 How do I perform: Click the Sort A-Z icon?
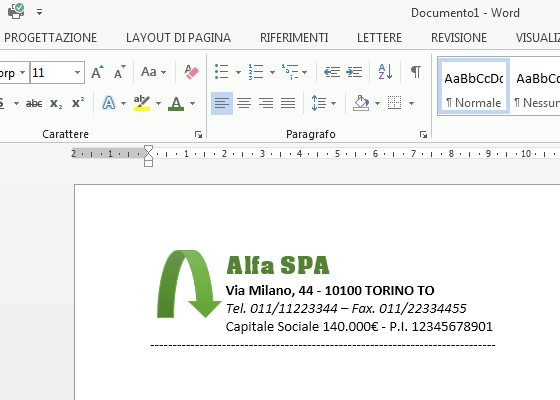click(x=385, y=72)
